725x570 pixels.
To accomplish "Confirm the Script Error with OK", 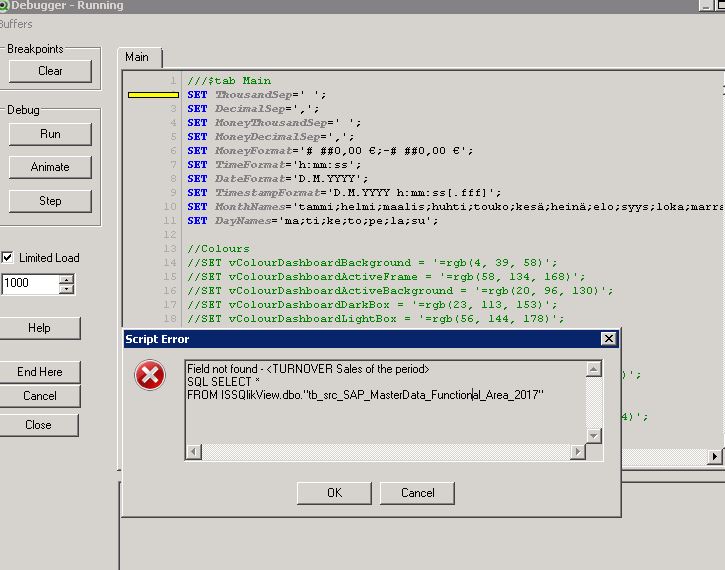I will [334, 493].
